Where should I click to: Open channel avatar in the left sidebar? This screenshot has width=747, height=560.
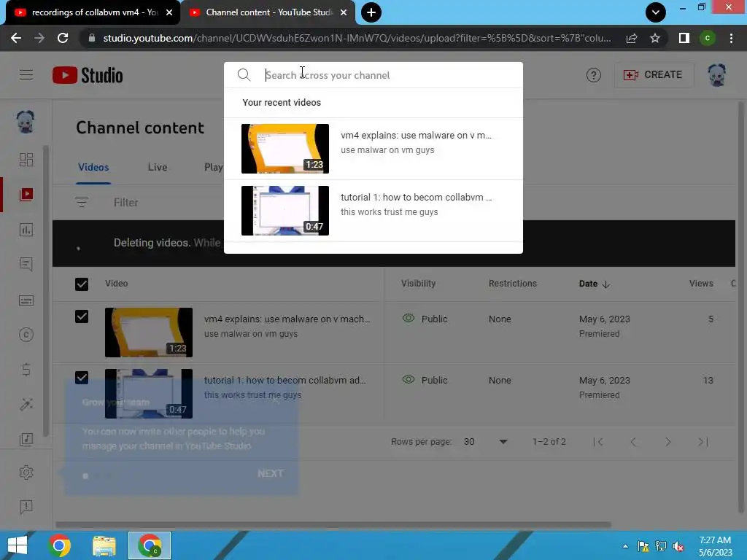point(26,122)
